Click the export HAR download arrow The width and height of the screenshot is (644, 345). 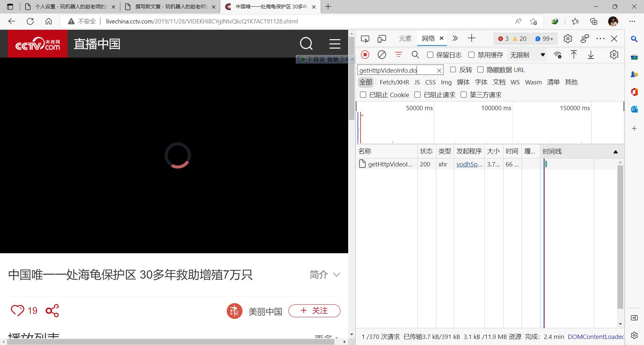(x=591, y=55)
